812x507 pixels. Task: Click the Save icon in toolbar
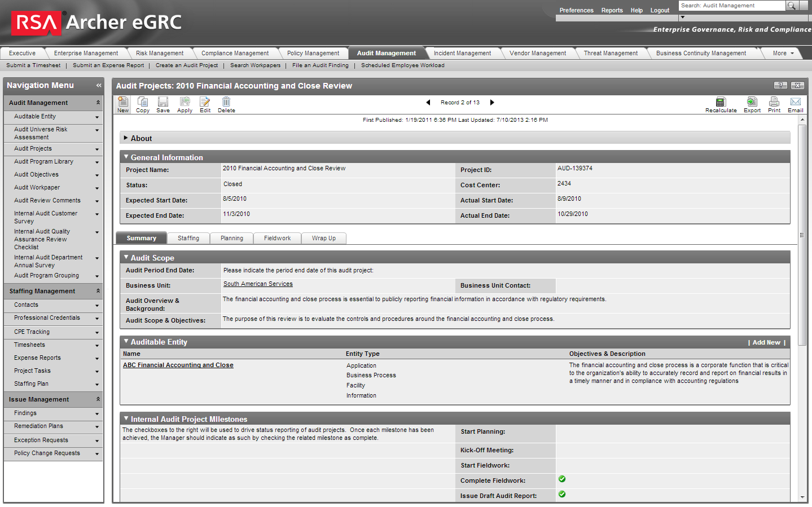tap(163, 102)
